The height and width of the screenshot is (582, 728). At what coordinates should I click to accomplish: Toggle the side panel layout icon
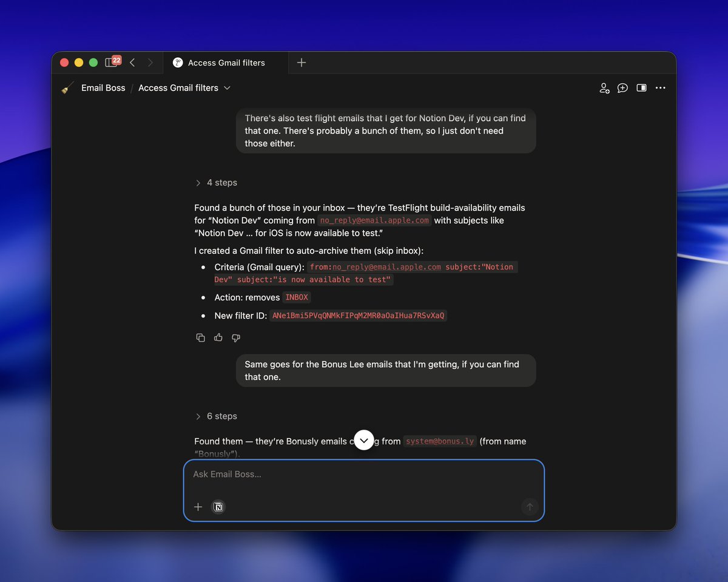coord(641,88)
